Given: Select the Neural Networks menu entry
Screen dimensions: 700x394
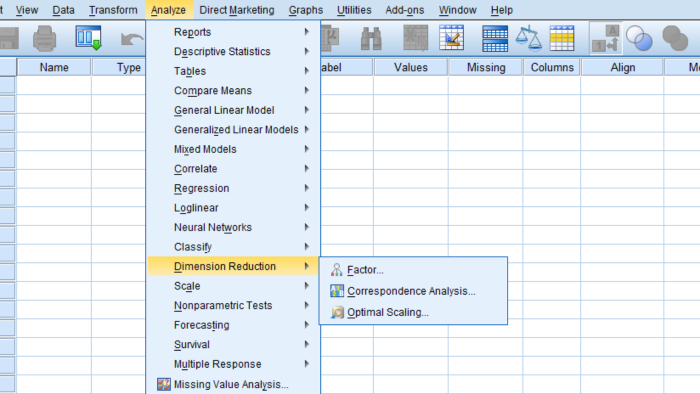Looking at the screenshot, I should (x=233, y=227).
